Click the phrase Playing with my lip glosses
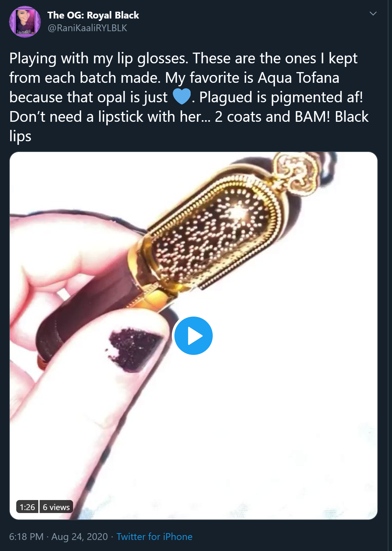The image size is (392, 551). (99, 59)
